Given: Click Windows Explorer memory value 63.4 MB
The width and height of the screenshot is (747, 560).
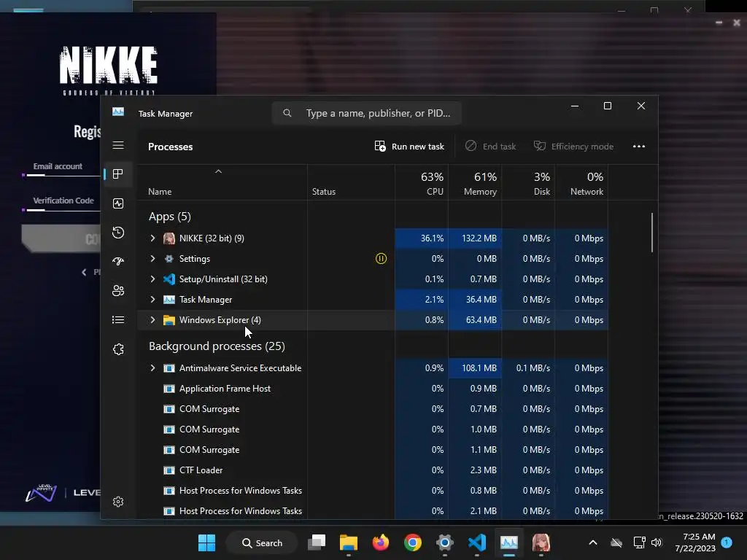Looking at the screenshot, I should click(x=481, y=320).
